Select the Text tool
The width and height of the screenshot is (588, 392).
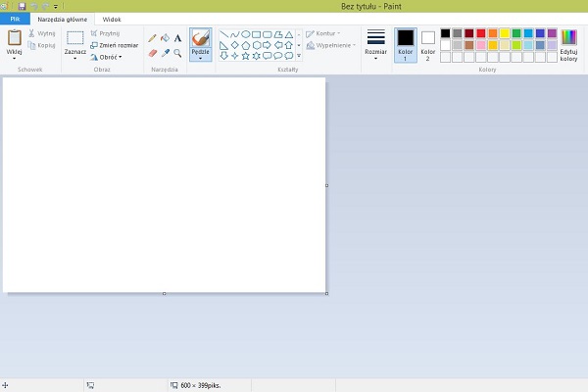click(x=177, y=38)
